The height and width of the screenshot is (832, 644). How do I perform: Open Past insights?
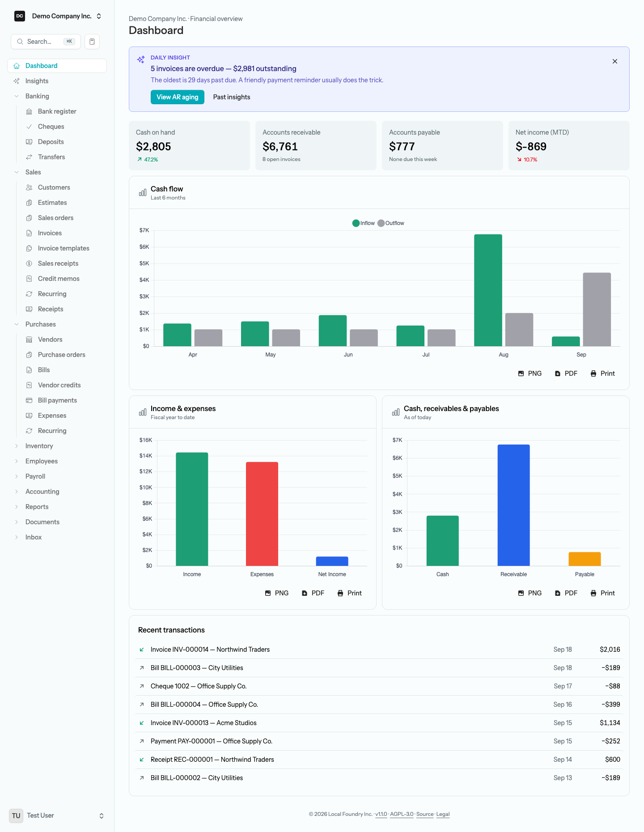[x=232, y=97]
